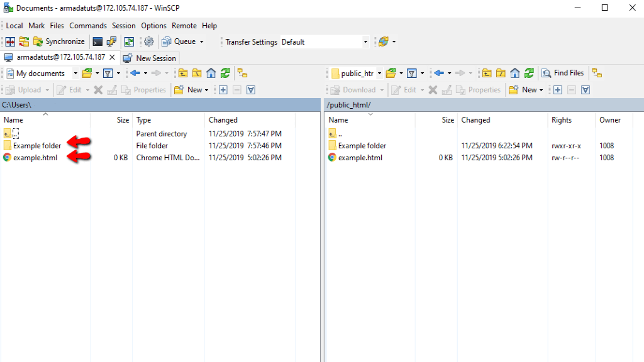
Task: Click the local parent directory '..' row
Action: tap(11, 134)
